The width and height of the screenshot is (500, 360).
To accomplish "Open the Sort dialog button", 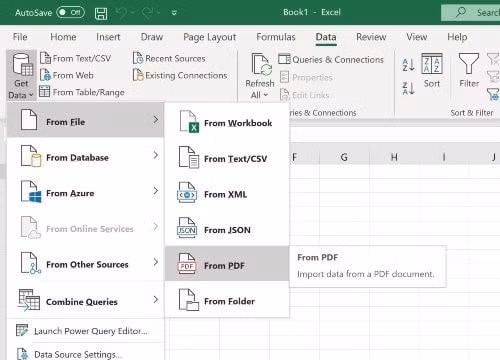I will tap(432, 71).
